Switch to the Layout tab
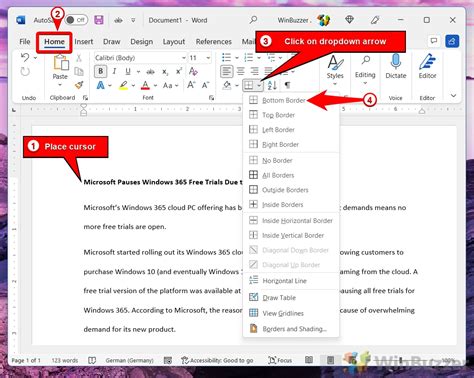This screenshot has height=378, width=474. (x=174, y=42)
